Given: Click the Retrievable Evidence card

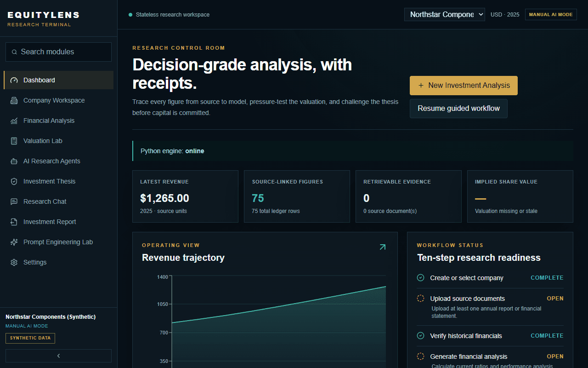Looking at the screenshot, I should click(408, 196).
